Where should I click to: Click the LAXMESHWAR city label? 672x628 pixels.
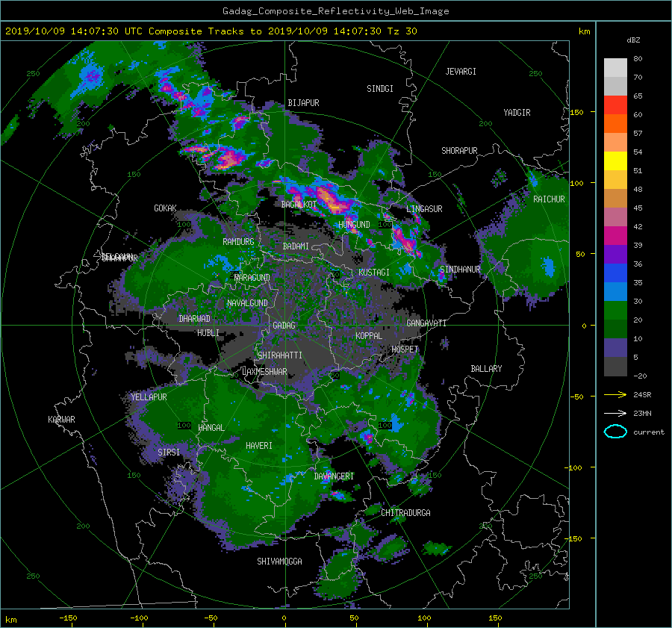[x=265, y=372]
